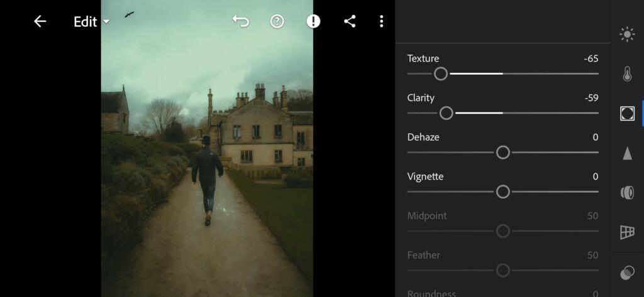Share the photo

[x=350, y=21]
